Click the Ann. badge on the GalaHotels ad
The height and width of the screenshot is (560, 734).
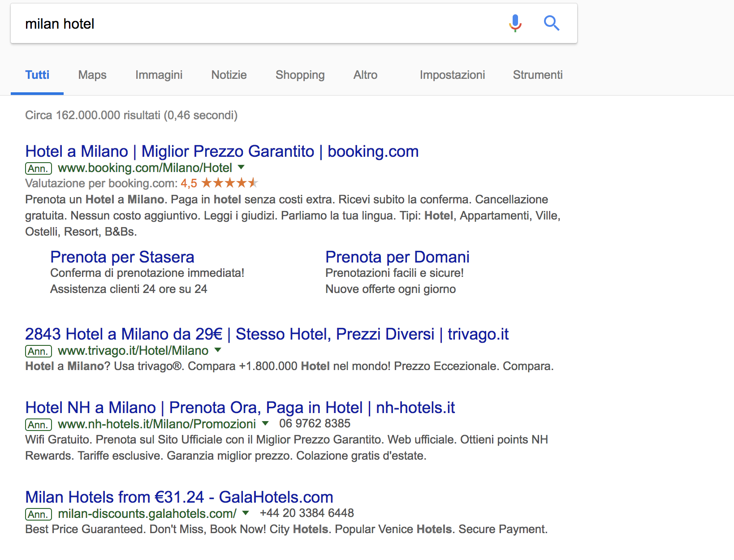[39, 514]
